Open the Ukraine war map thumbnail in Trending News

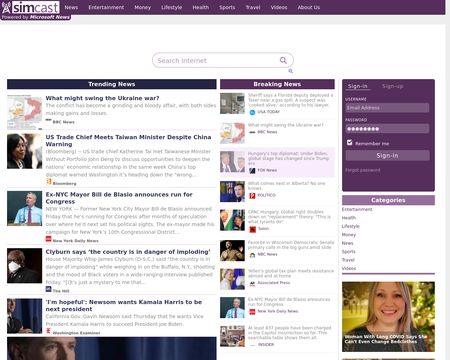[25, 112]
